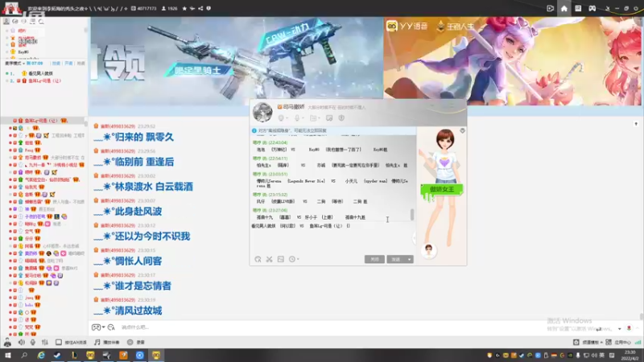Click the private chat history scrollbar
Image resolution: width=644 pixels, height=362 pixels.
point(412,214)
